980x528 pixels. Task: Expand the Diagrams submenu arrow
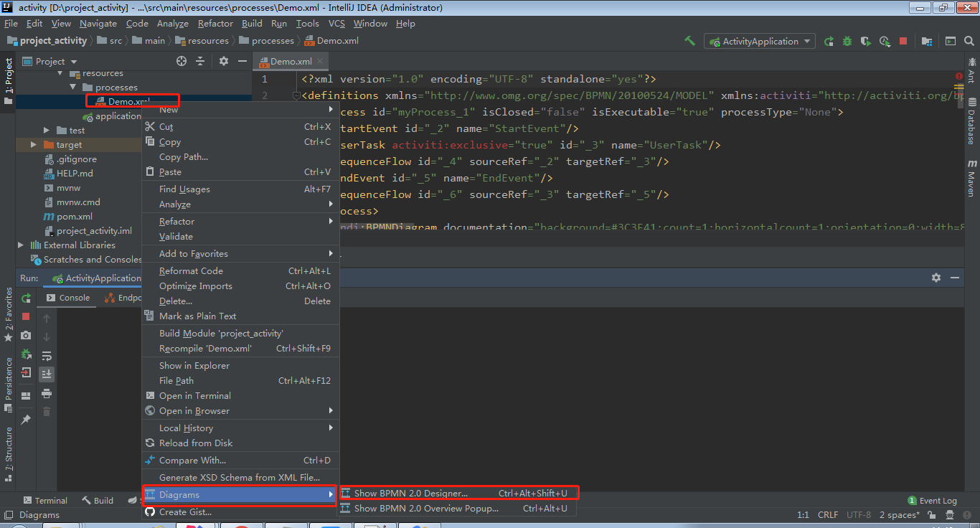click(x=331, y=494)
